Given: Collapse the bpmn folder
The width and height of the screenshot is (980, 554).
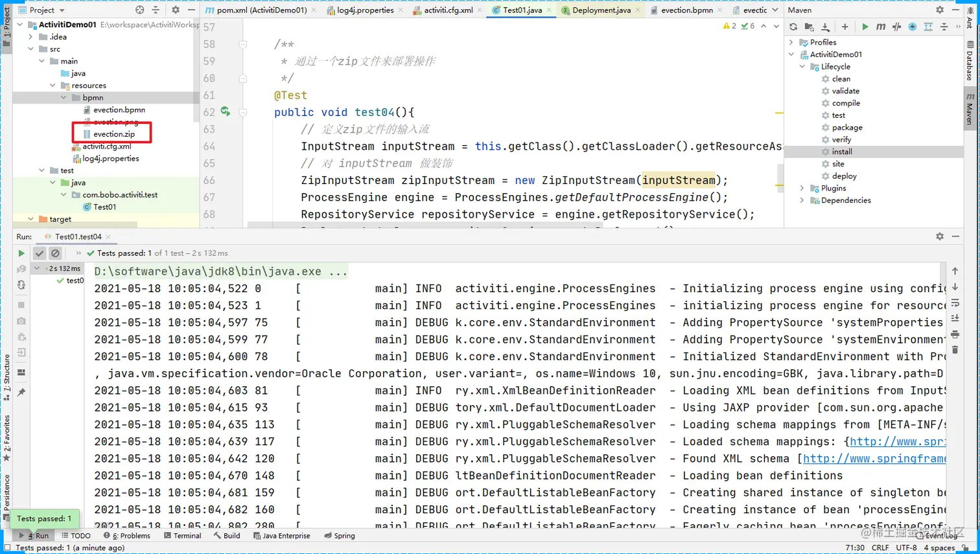Looking at the screenshot, I should [x=64, y=98].
